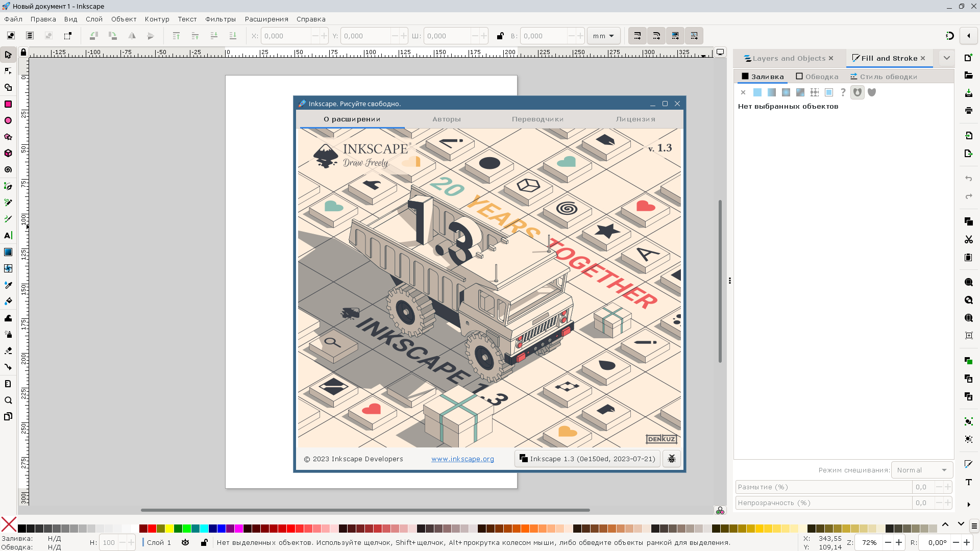Viewport: 980px width, 551px height.
Task: Click the flat color fill icon
Action: point(757,92)
